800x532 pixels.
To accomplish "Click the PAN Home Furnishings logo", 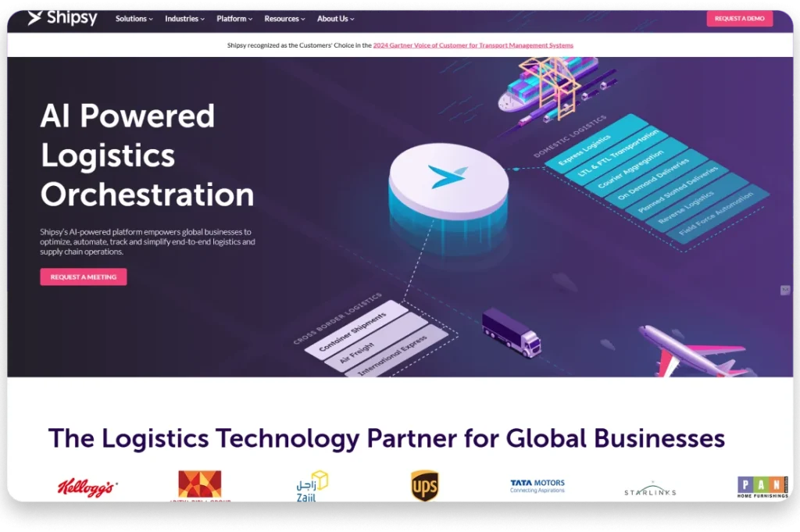I will [762, 487].
